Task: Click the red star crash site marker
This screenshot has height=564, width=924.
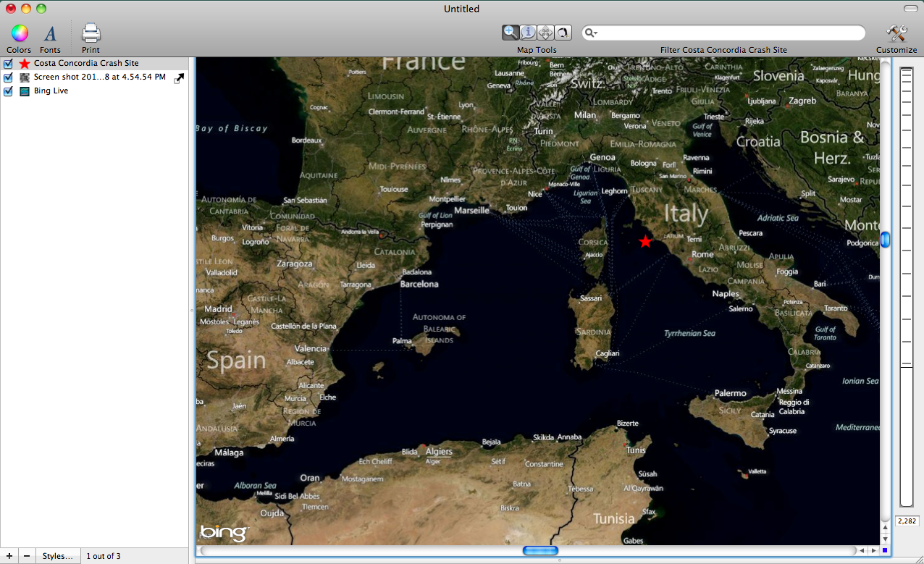Action: point(645,242)
